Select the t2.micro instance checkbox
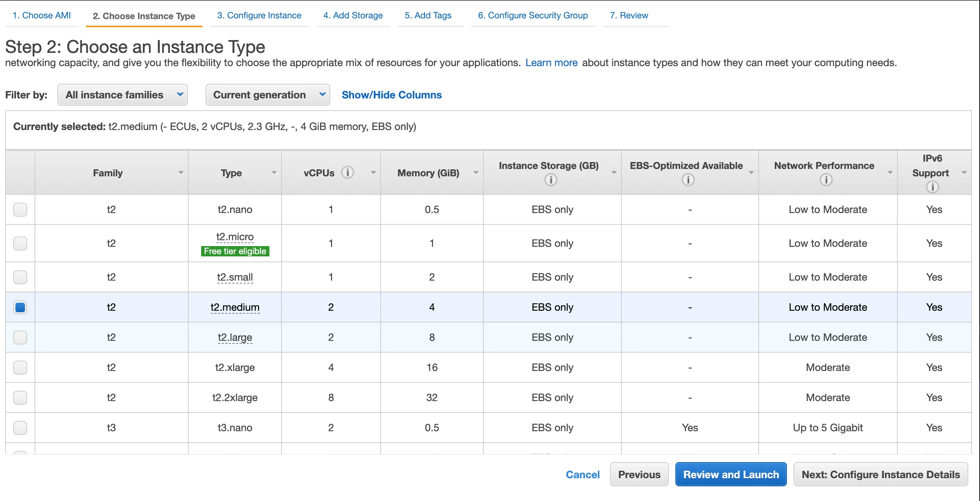This screenshot has width=980, height=501. coord(20,243)
